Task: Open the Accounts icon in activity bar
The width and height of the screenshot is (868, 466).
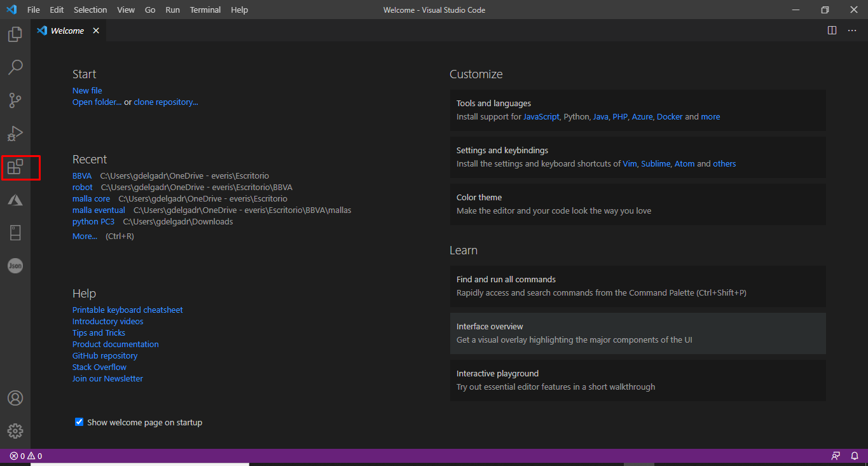Action: coord(15,398)
